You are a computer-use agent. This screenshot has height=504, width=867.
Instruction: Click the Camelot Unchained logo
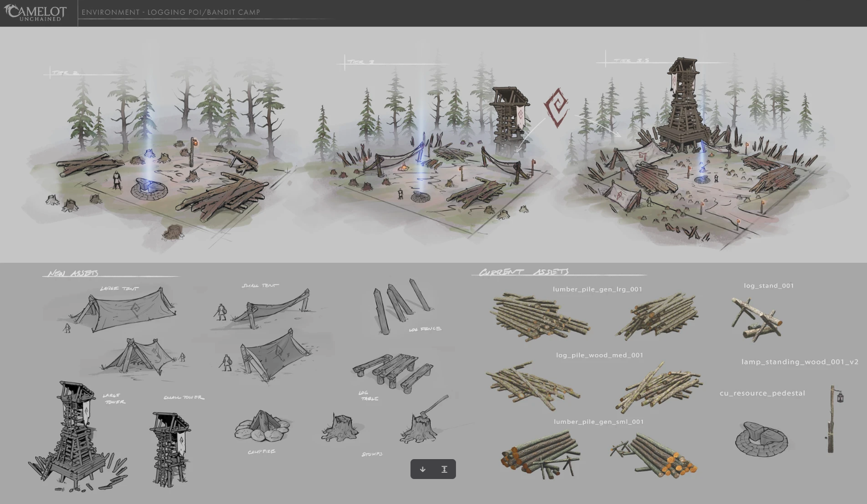click(x=35, y=13)
